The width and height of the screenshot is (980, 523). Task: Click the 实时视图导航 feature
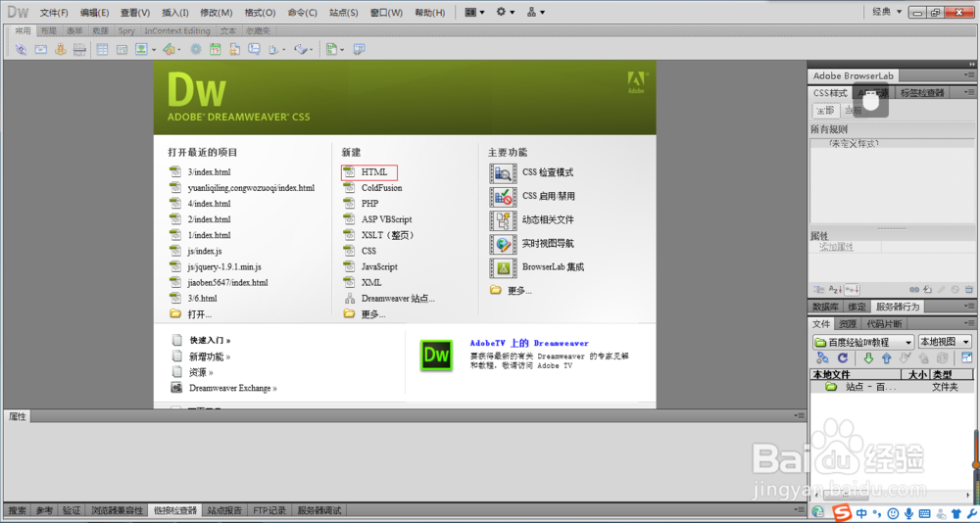point(548,243)
